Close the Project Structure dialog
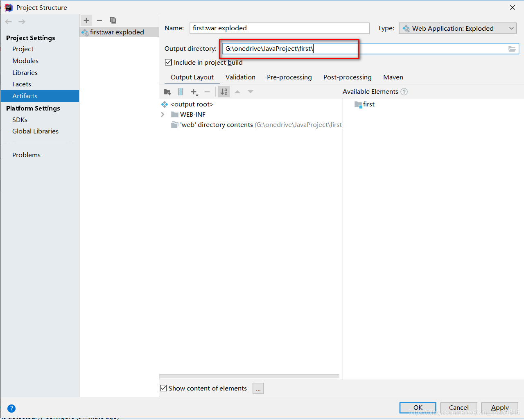Viewport: 524px width, 420px height. point(513,7)
